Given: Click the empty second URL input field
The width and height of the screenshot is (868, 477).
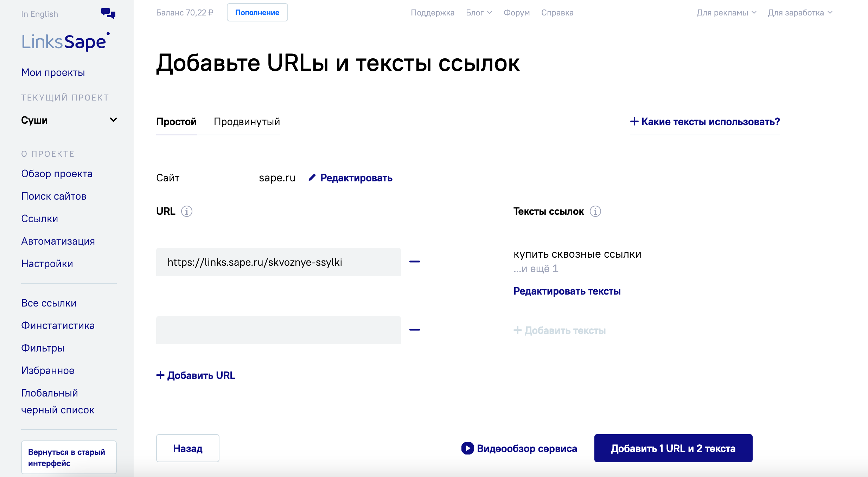Looking at the screenshot, I should [279, 330].
